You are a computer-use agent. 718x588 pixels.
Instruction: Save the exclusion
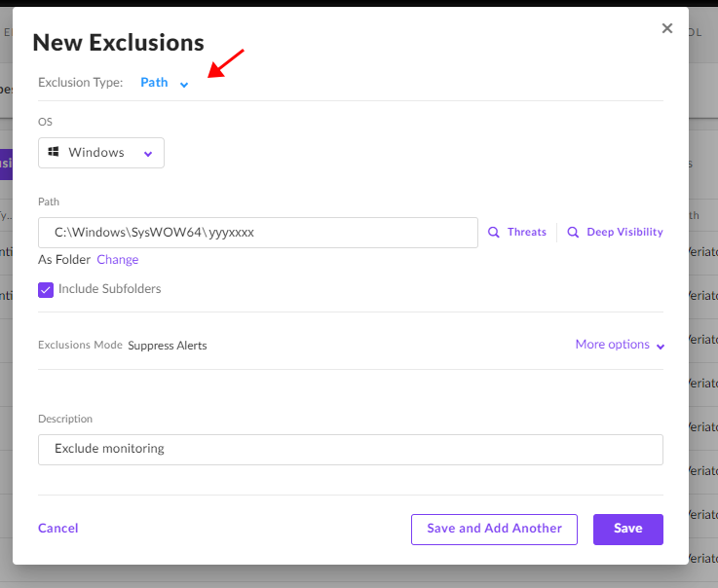pos(627,529)
